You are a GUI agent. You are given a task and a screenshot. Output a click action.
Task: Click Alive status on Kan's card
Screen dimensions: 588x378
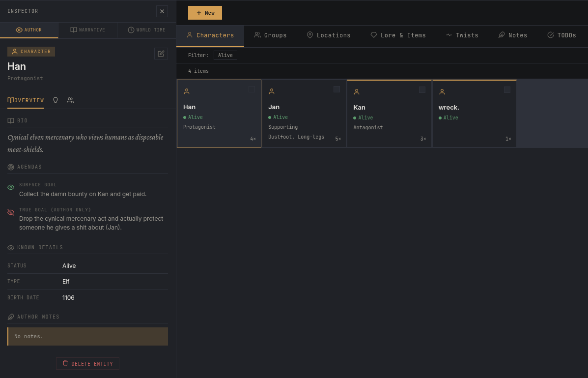363,118
